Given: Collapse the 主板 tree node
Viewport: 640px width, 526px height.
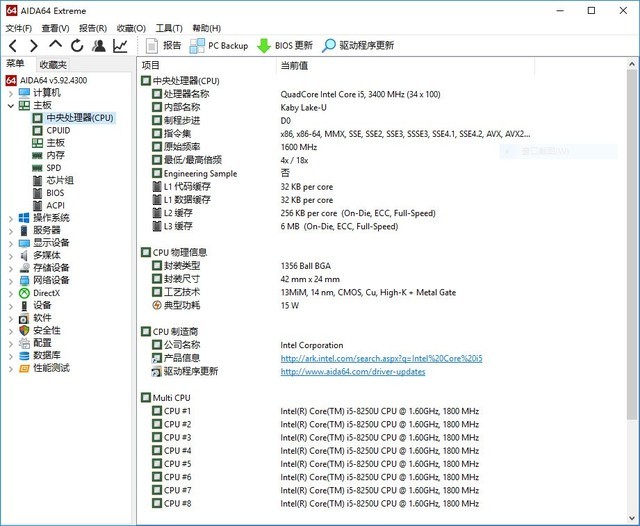Looking at the screenshot, I should click(11, 105).
